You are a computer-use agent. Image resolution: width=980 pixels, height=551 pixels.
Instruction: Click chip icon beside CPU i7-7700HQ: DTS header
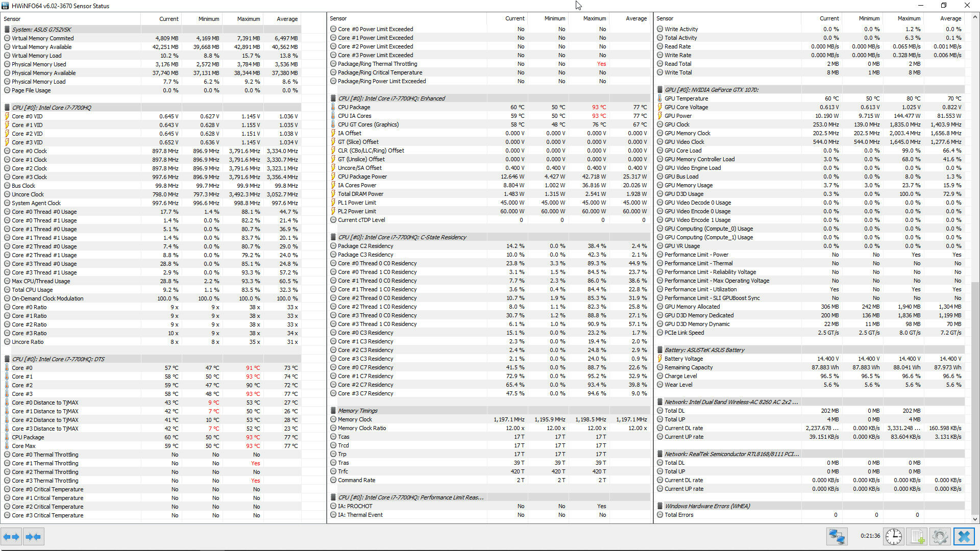[x=7, y=359]
